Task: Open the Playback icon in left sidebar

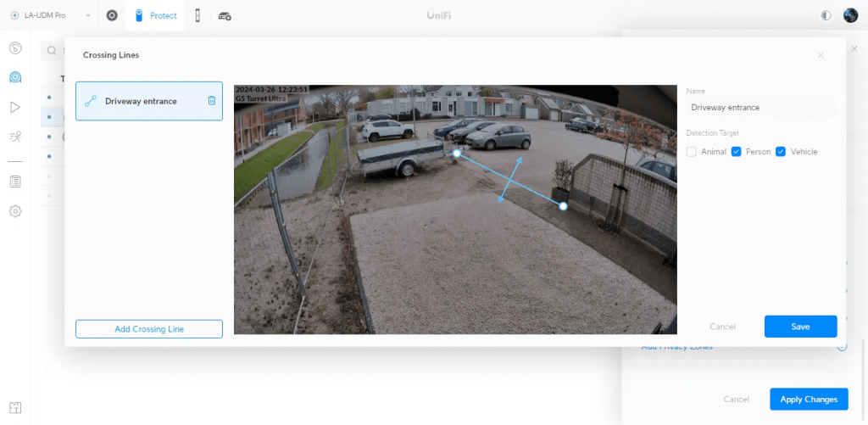Action: coord(15,107)
